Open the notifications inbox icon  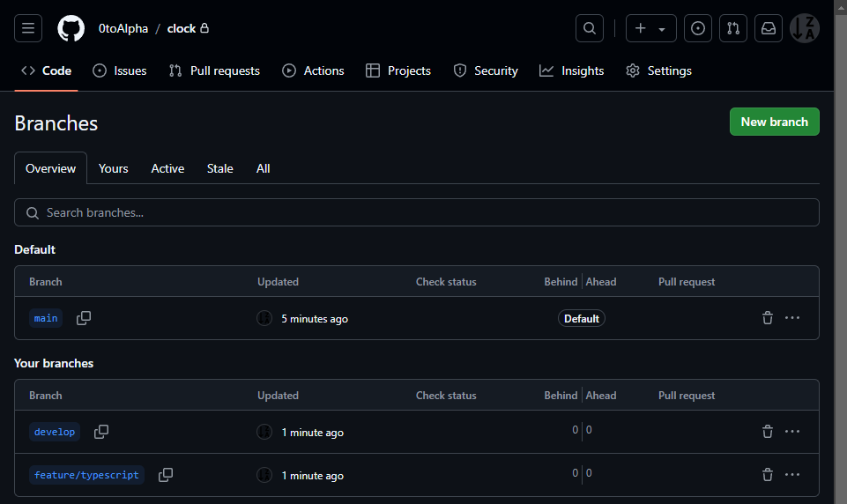pyautogui.click(x=769, y=28)
